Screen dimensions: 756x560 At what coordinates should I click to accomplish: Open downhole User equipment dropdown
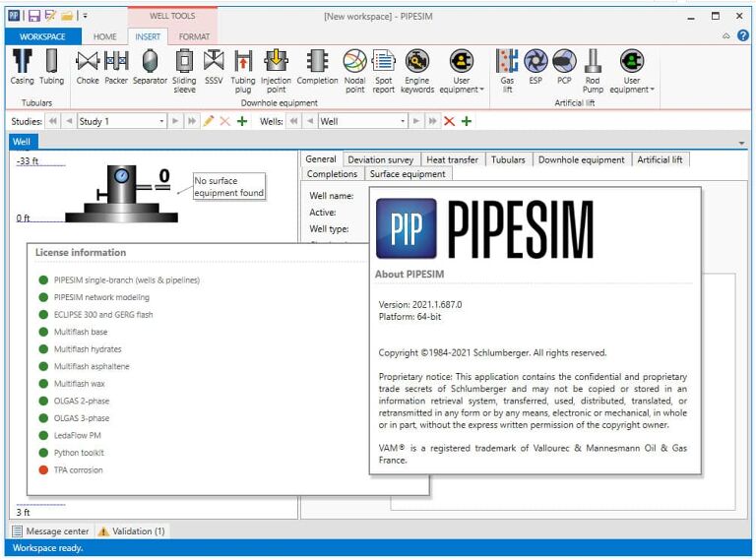coord(462,71)
